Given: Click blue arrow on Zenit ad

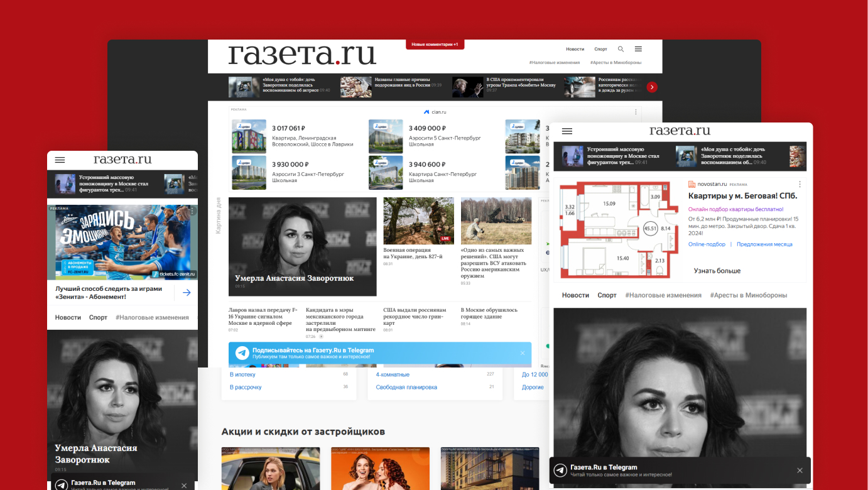Looking at the screenshot, I should tap(187, 293).
